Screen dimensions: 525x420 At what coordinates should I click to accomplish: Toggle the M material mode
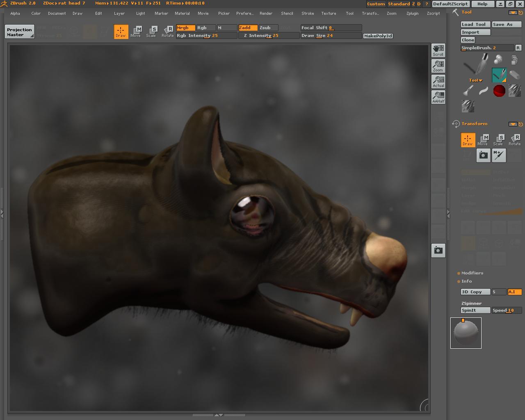pos(227,28)
